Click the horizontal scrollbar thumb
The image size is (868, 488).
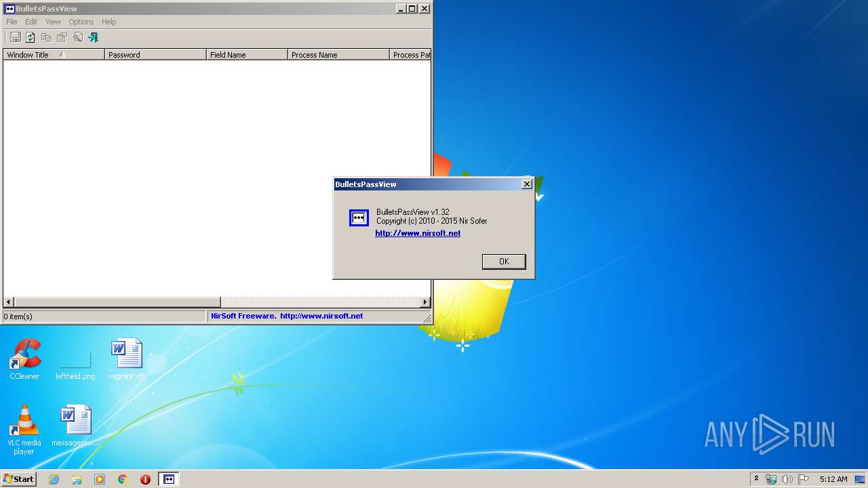117,302
